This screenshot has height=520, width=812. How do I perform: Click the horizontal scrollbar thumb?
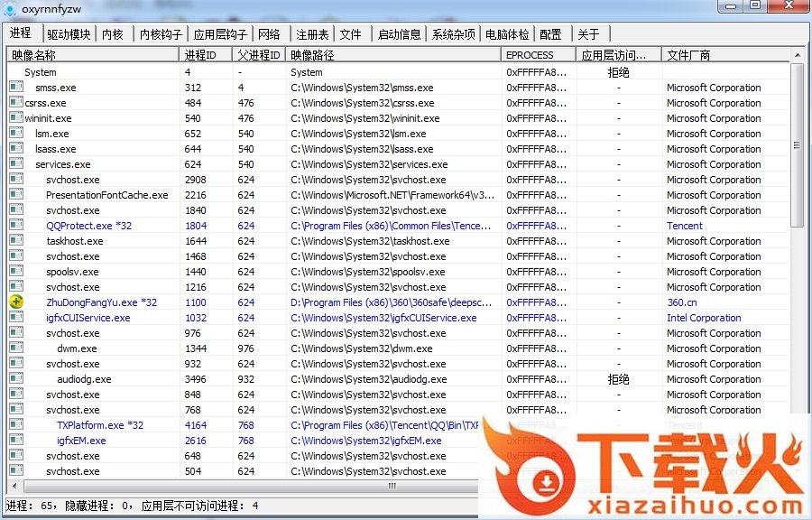pos(391,486)
